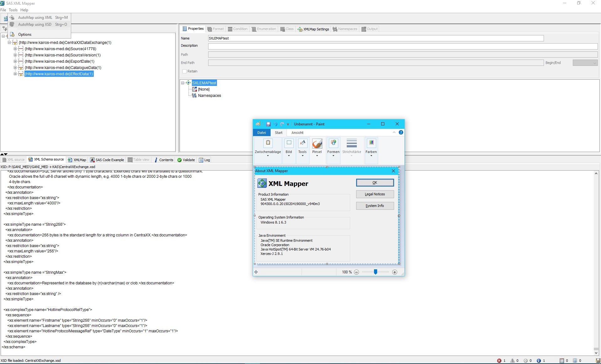
Task: Click the Farben colors icon in Paint
Action: pos(371,143)
